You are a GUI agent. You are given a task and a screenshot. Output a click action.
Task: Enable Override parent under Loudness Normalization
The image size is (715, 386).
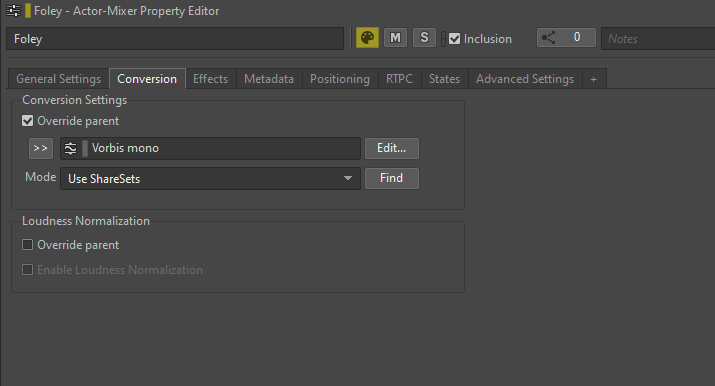[27, 245]
